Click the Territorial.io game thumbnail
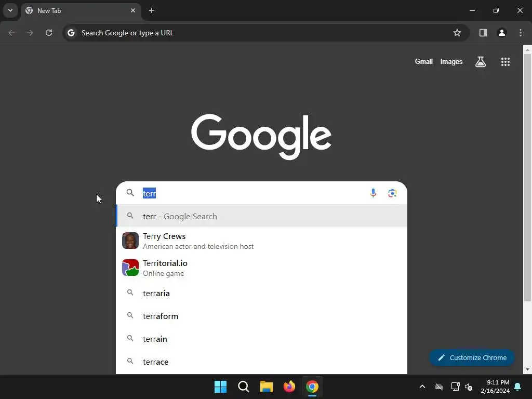Image resolution: width=532 pixels, height=399 pixels. click(x=130, y=268)
